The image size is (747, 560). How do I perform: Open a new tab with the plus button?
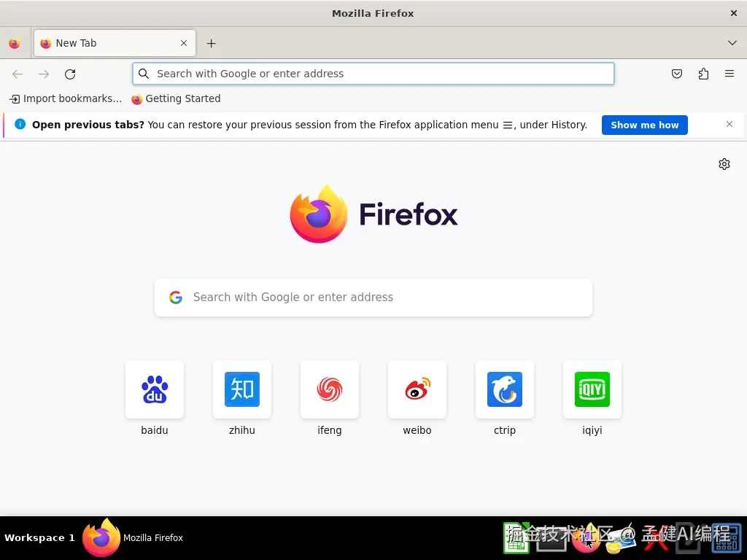[x=211, y=43]
